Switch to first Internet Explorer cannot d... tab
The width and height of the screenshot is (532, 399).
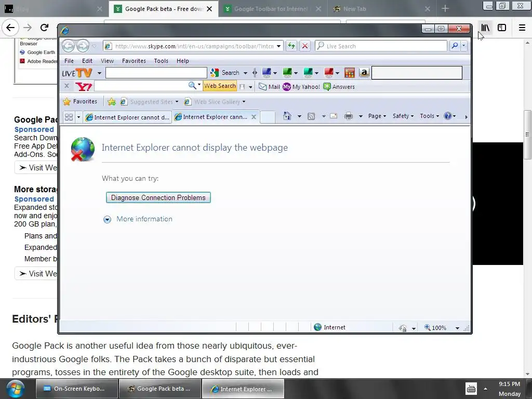(127, 117)
